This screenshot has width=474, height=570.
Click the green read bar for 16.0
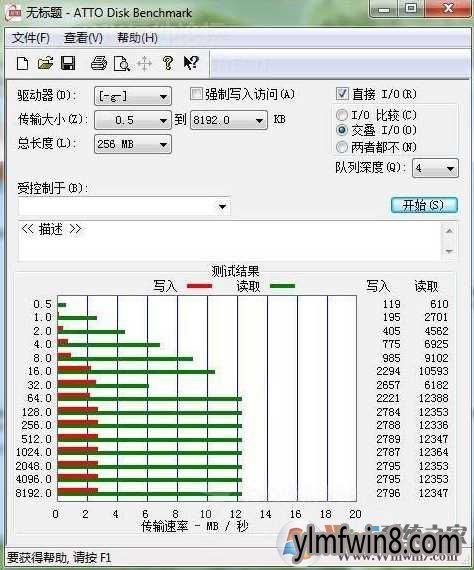136,372
